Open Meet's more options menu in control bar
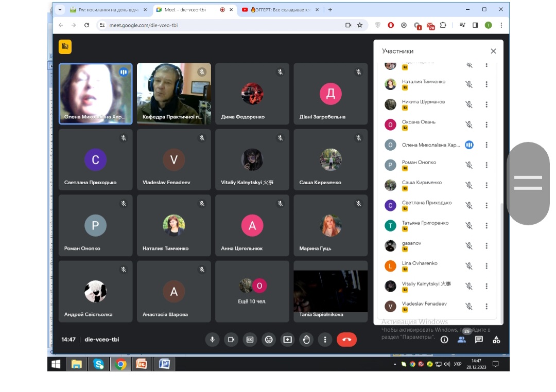 point(325,340)
